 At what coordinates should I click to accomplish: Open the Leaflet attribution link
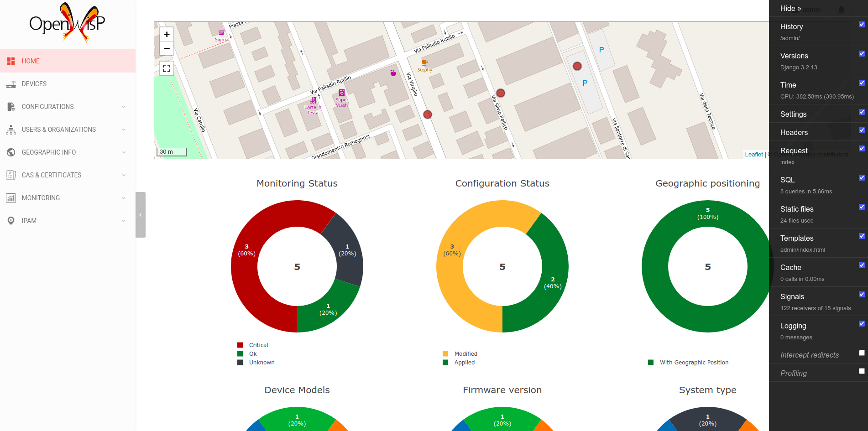point(753,155)
